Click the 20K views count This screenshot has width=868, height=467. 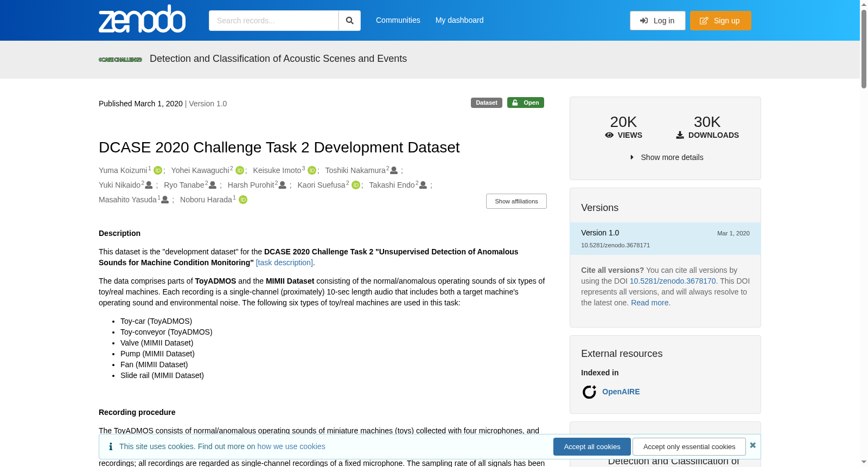(x=623, y=122)
